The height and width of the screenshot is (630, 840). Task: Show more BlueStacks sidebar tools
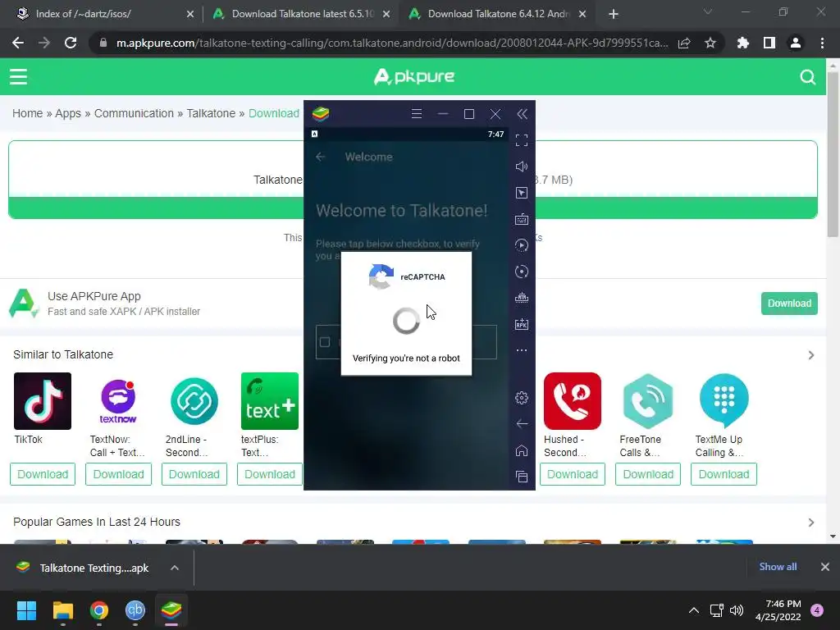click(x=521, y=350)
